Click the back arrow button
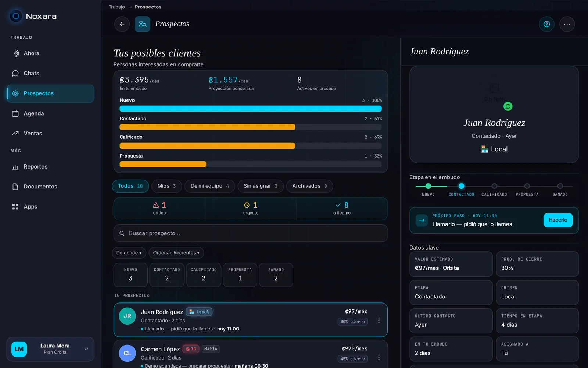This screenshot has width=588, height=368. [x=122, y=24]
